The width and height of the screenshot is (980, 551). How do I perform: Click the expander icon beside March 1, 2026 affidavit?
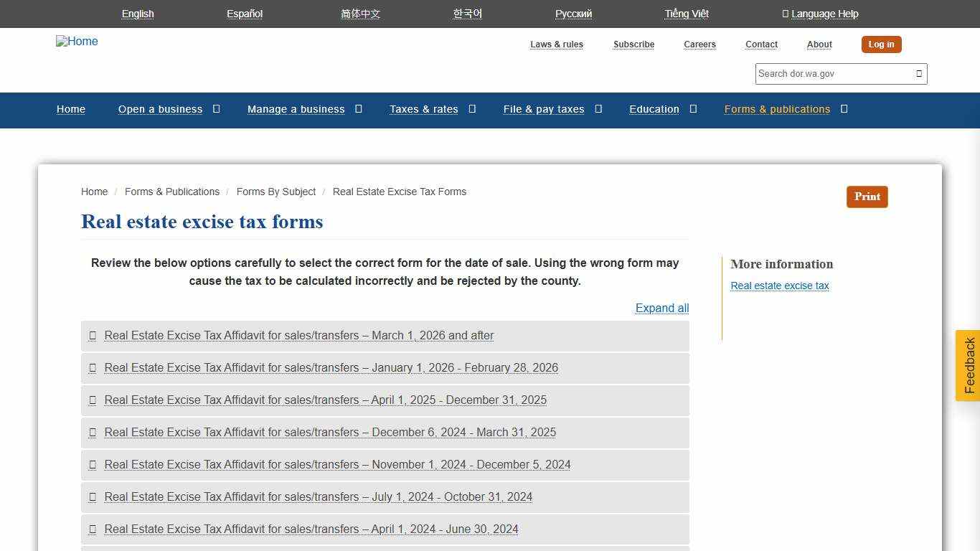point(93,336)
